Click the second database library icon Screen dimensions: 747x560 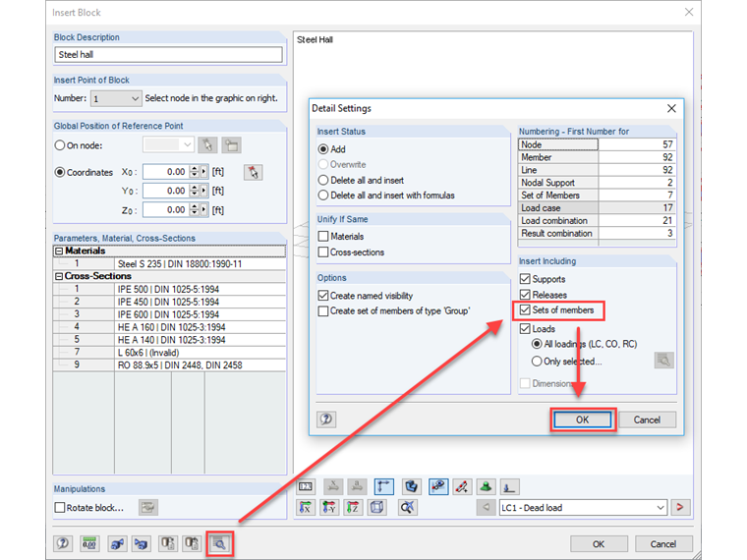[192, 543]
